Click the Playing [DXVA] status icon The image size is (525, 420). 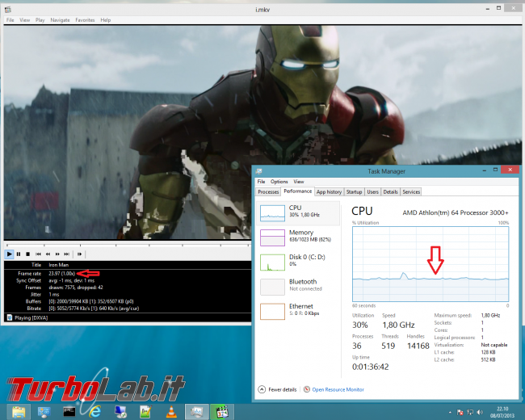[x=10, y=317]
